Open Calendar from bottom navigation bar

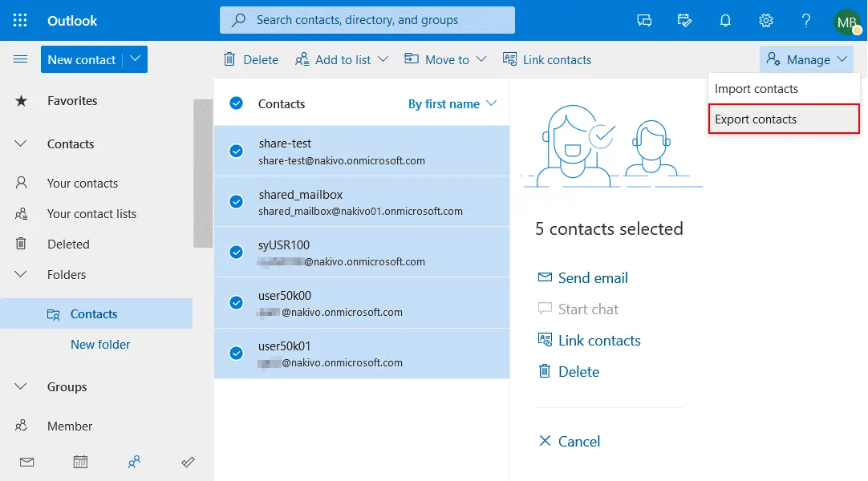(x=80, y=462)
